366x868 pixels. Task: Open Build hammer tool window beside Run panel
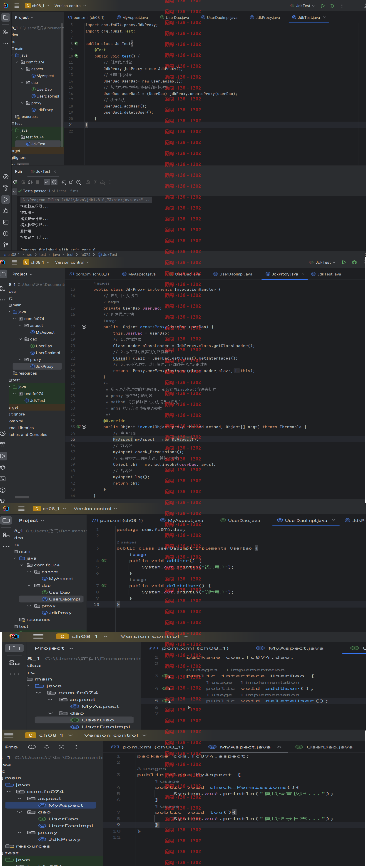click(x=6, y=188)
